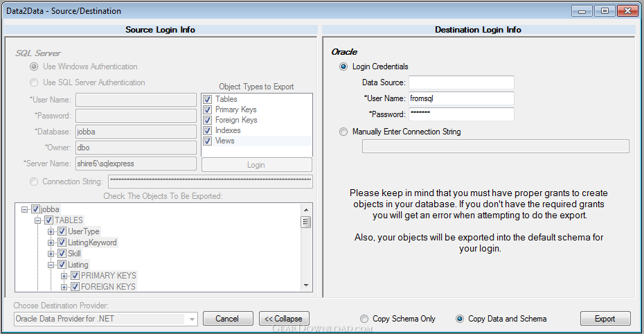Toggle the Tables export checkbox
Image resolution: width=644 pixels, height=334 pixels.
click(208, 99)
